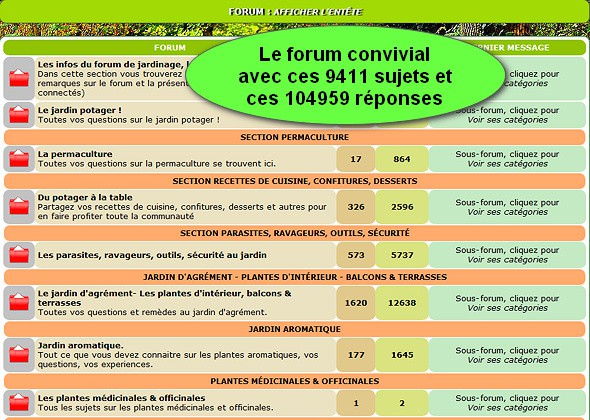Toggle the Afficher l'entête header link

click(x=318, y=12)
